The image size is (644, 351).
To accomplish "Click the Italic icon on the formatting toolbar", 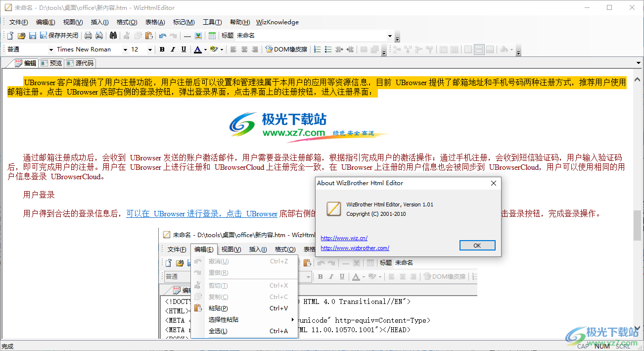I will point(173,49).
